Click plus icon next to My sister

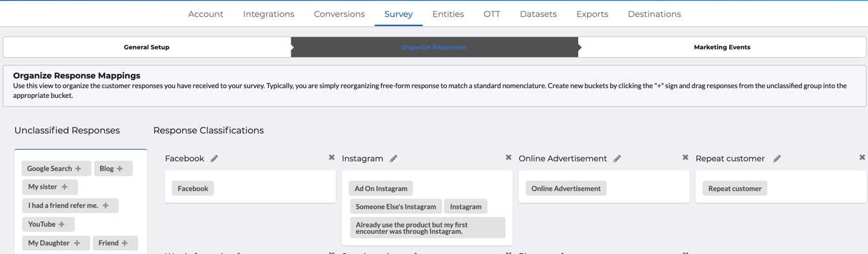[64, 187]
